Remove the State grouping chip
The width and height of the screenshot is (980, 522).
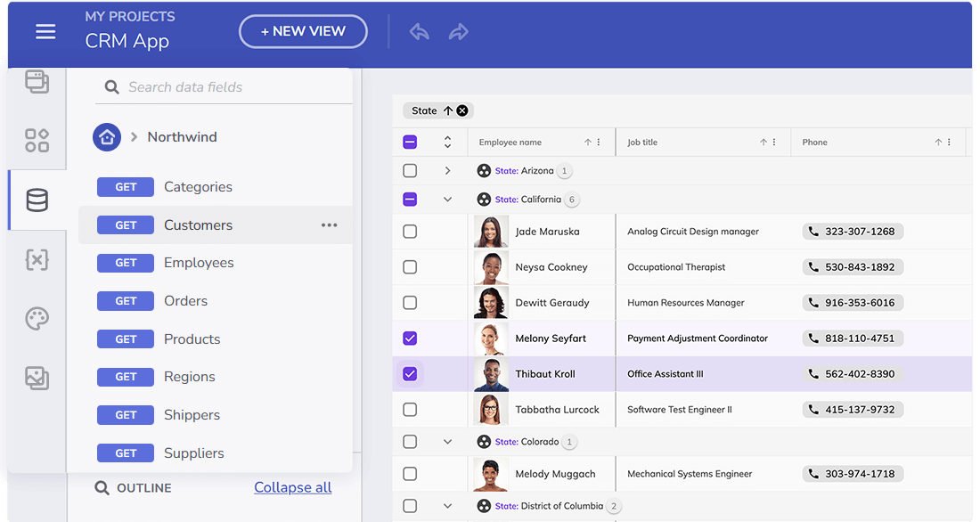(462, 111)
